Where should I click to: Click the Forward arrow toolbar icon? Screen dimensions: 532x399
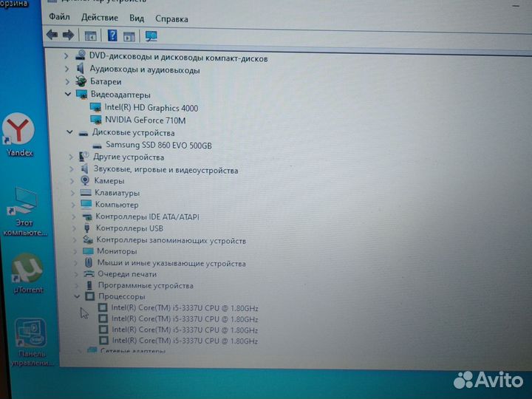tap(69, 35)
